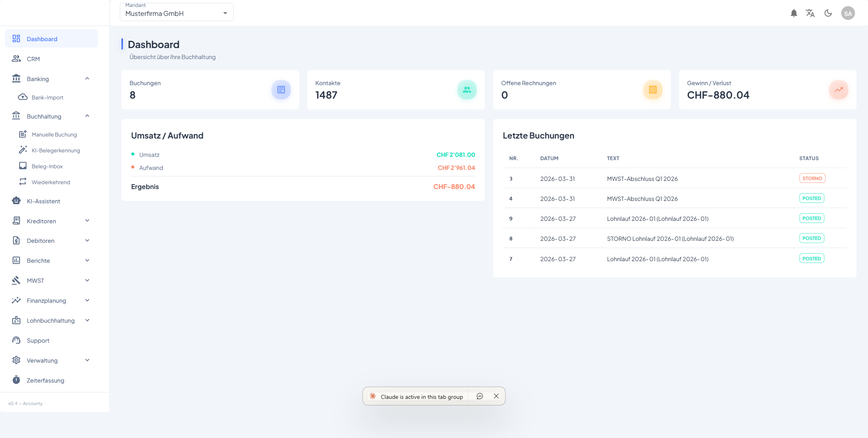Click the Gewinn/Verlust trend icon

pyautogui.click(x=838, y=90)
